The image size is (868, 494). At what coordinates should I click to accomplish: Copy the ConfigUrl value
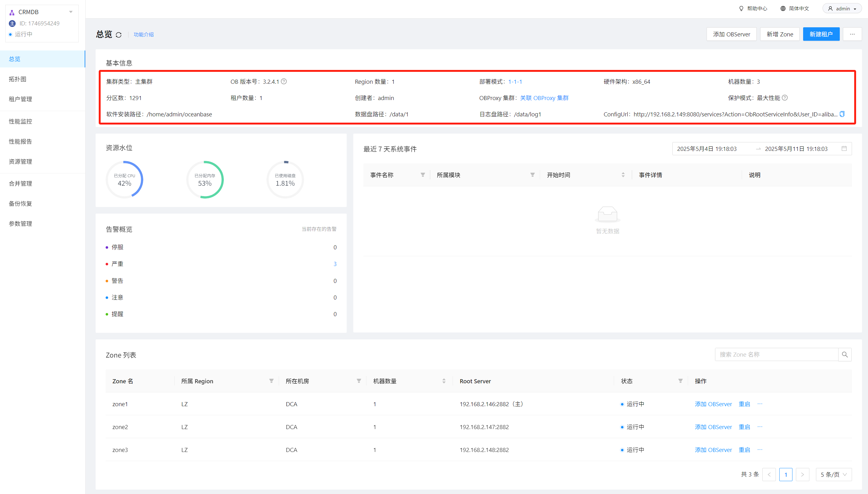(x=842, y=114)
